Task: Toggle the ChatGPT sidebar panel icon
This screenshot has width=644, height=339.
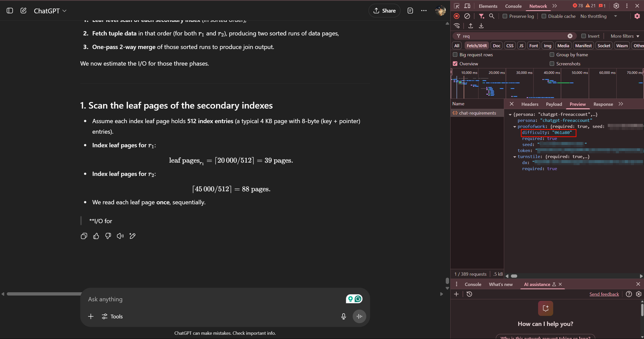Action: (10, 11)
